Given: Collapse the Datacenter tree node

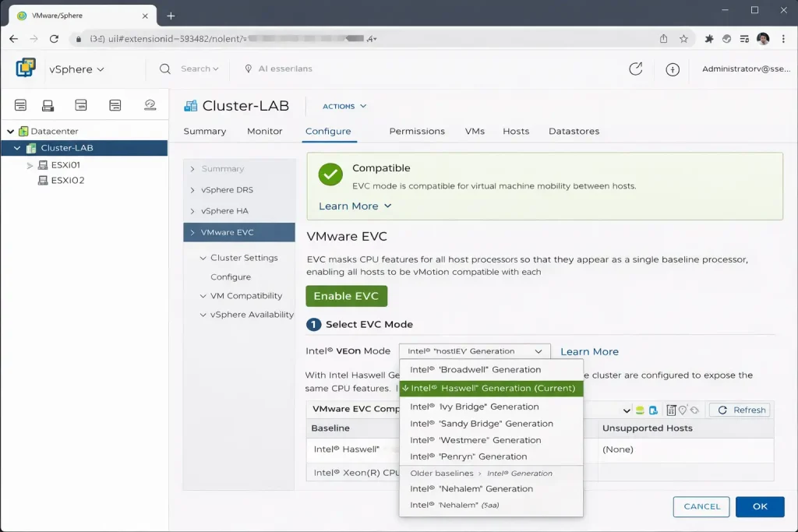Looking at the screenshot, I should pos(10,131).
